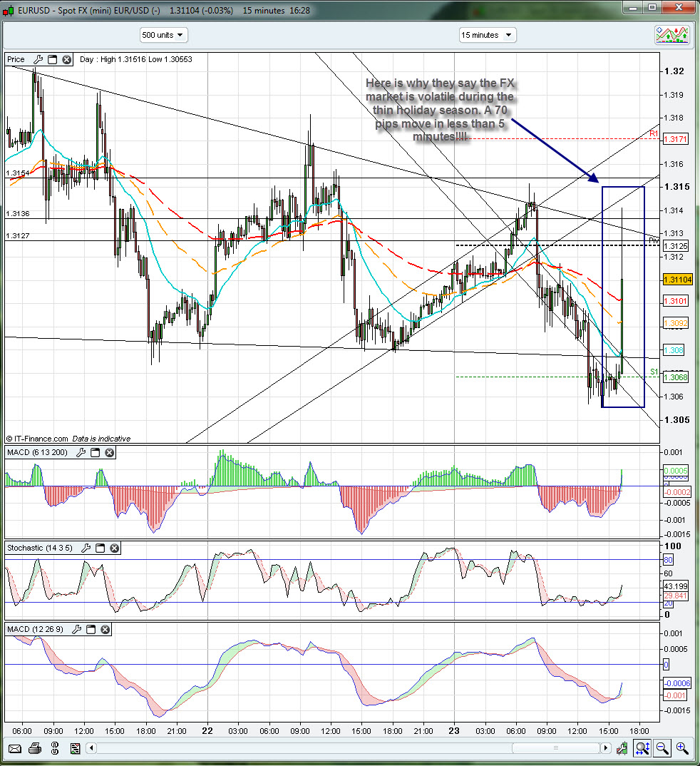Maximize the Stochastic panel window icon

[101, 548]
